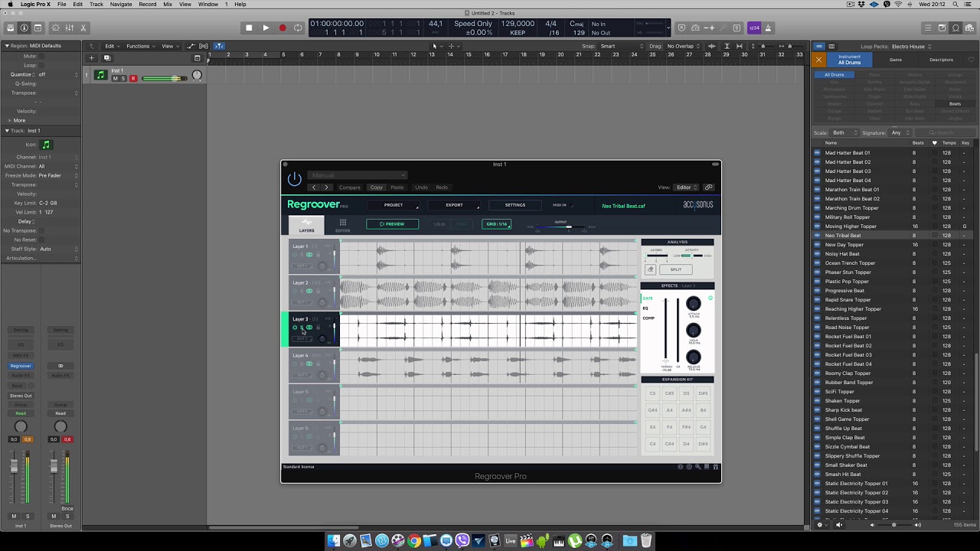Image resolution: width=980 pixels, height=551 pixels.
Task: Start playback with the Play button
Action: (x=266, y=28)
